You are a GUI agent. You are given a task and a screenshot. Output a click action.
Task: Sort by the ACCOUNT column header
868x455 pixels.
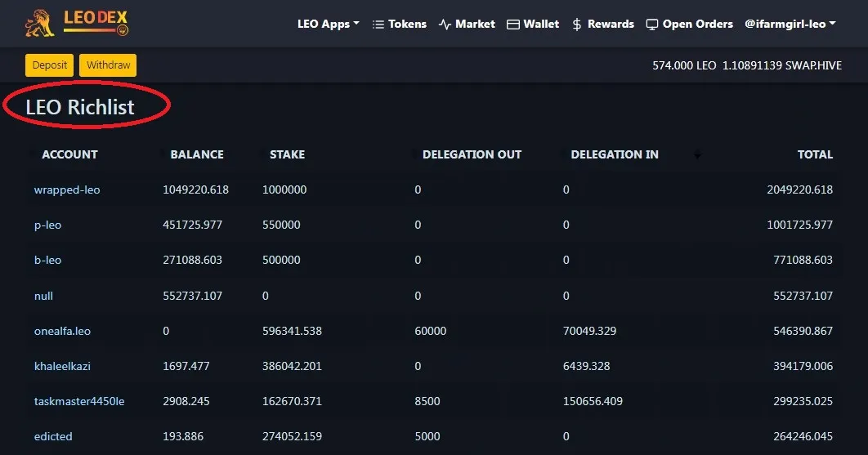(69, 154)
